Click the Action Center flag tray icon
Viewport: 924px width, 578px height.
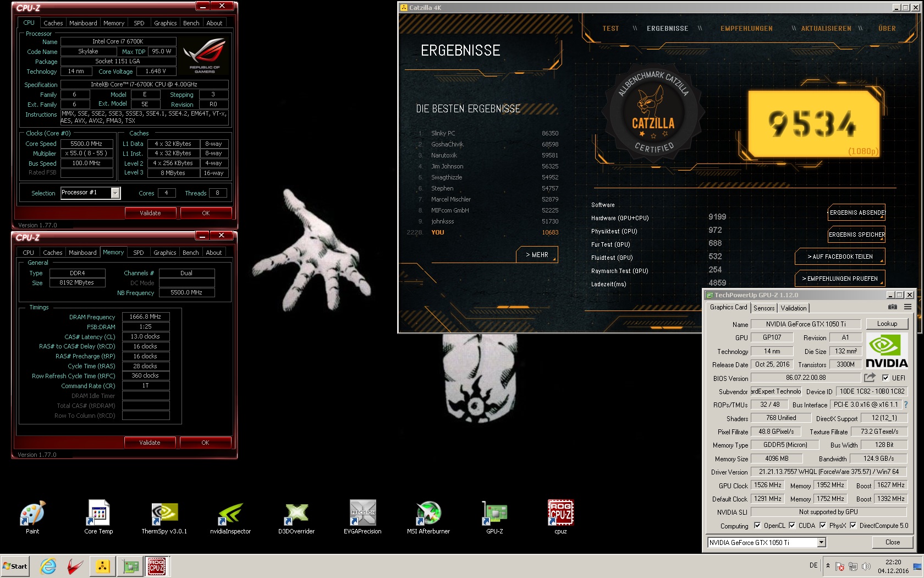tap(840, 566)
